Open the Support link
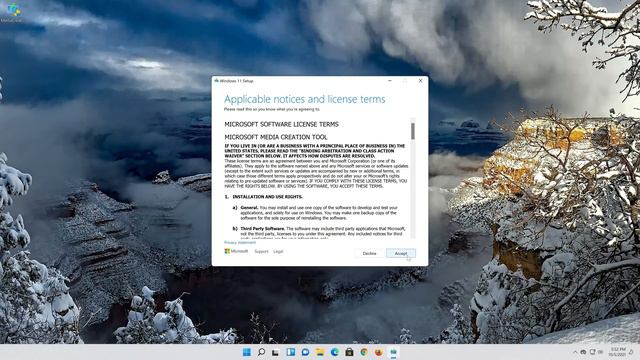This screenshot has width=640, height=360. click(x=261, y=251)
